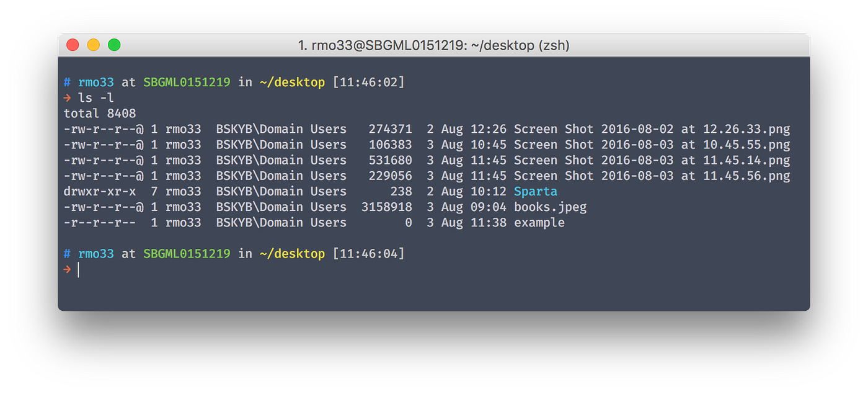Click the drwxr-xr-x permissions of Sparta

(x=99, y=191)
